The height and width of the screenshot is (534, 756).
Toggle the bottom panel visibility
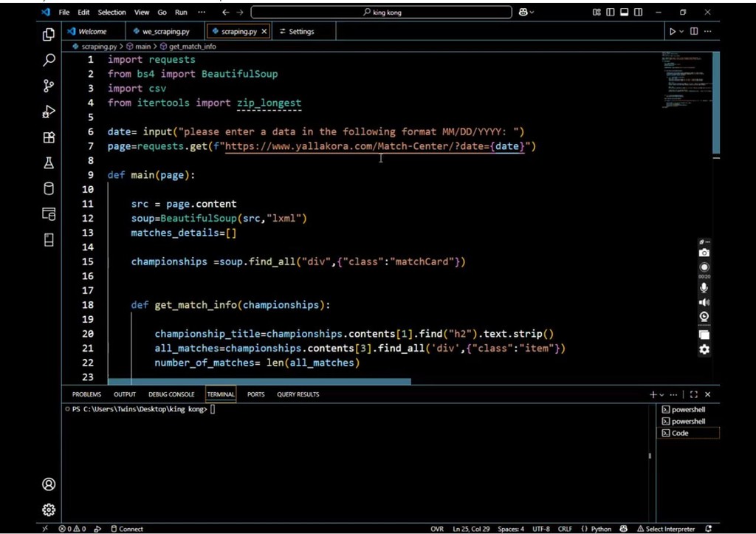click(x=624, y=13)
